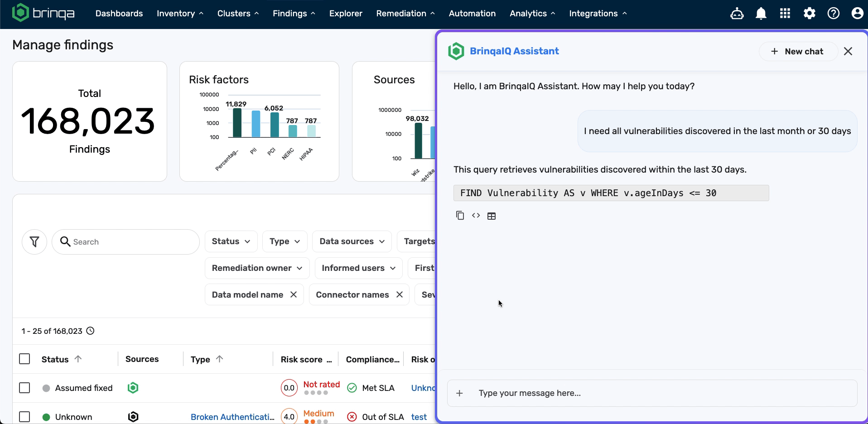Click the BrinqaIQ Assistant hexagon logo

click(456, 51)
